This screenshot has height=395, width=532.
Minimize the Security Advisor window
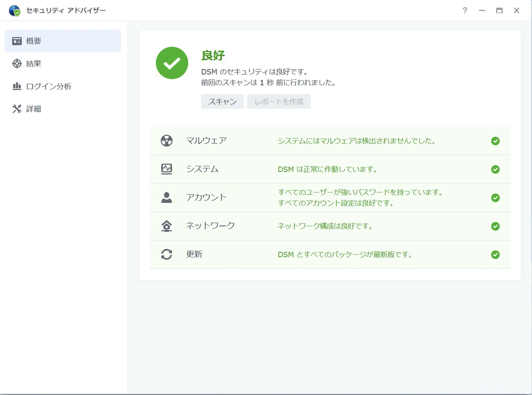482,11
